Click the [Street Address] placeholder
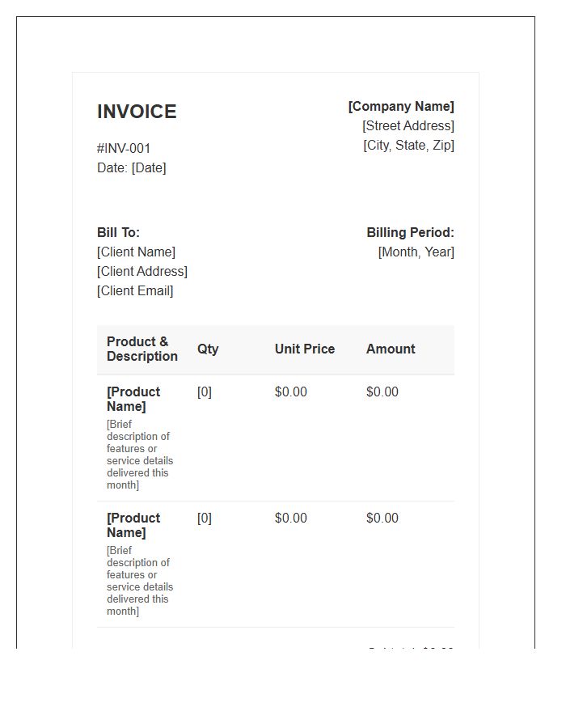This screenshot has height=728, width=566. tap(408, 126)
